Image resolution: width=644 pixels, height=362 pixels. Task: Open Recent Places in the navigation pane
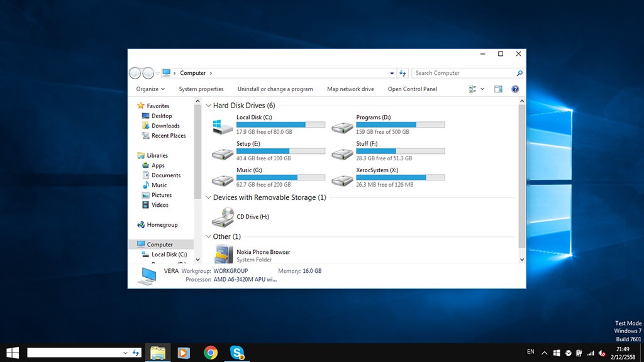(169, 136)
